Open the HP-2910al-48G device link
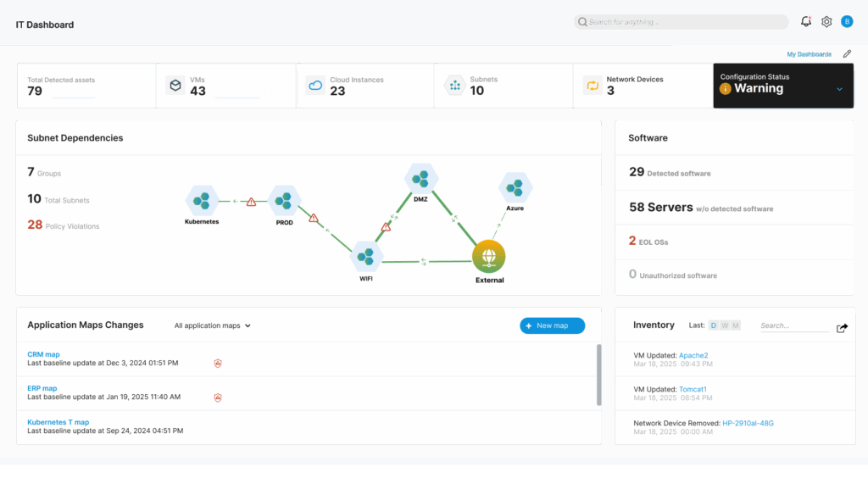The width and height of the screenshot is (868, 478). (x=748, y=423)
